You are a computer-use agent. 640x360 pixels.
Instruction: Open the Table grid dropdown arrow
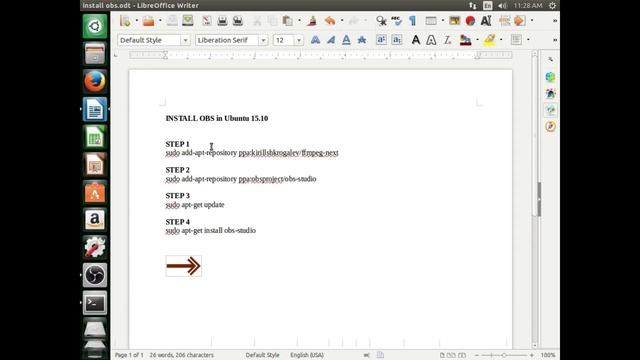tap(442, 20)
